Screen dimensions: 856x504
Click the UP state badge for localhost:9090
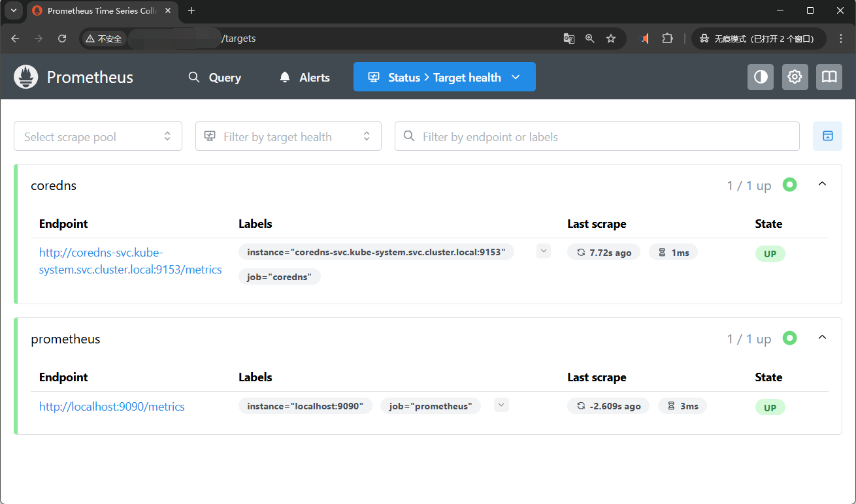click(770, 407)
